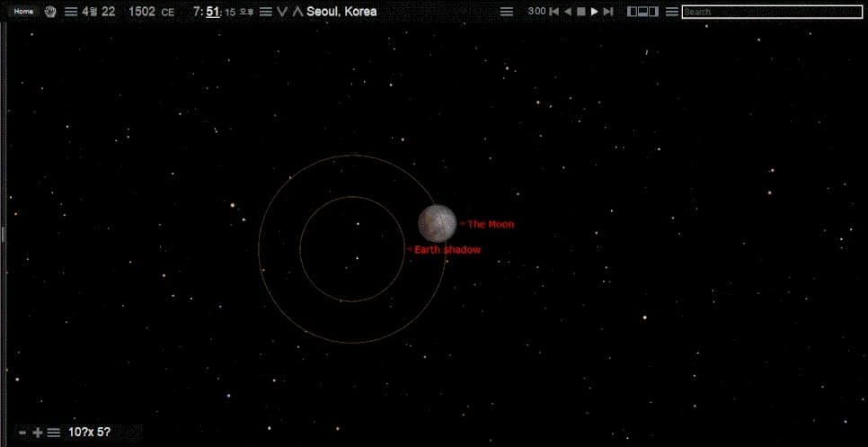
Task: Open the Seoul, Korea location label
Action: (341, 12)
